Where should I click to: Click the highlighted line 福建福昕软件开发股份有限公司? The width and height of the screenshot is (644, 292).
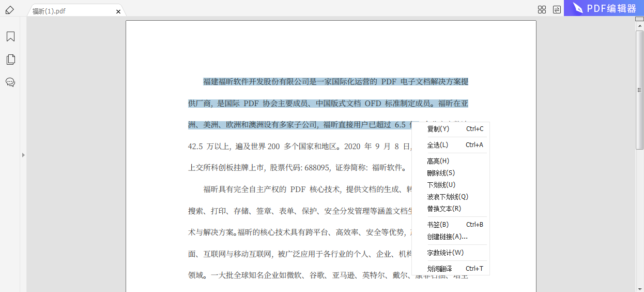click(x=335, y=82)
